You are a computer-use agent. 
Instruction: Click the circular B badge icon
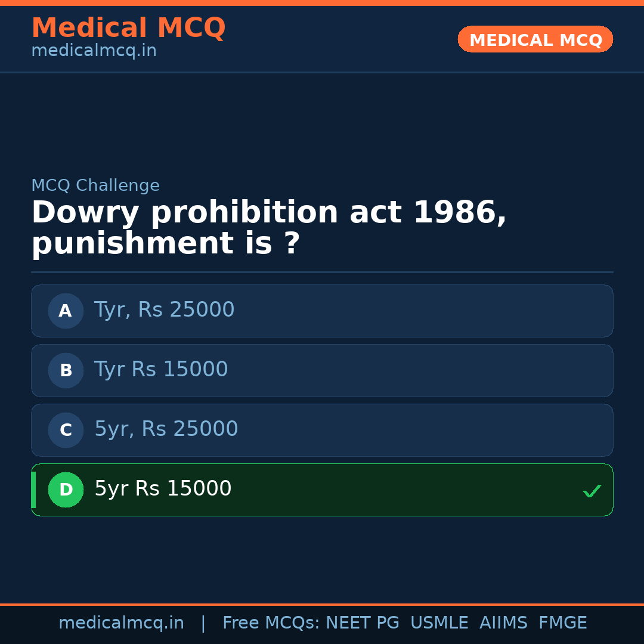point(66,370)
